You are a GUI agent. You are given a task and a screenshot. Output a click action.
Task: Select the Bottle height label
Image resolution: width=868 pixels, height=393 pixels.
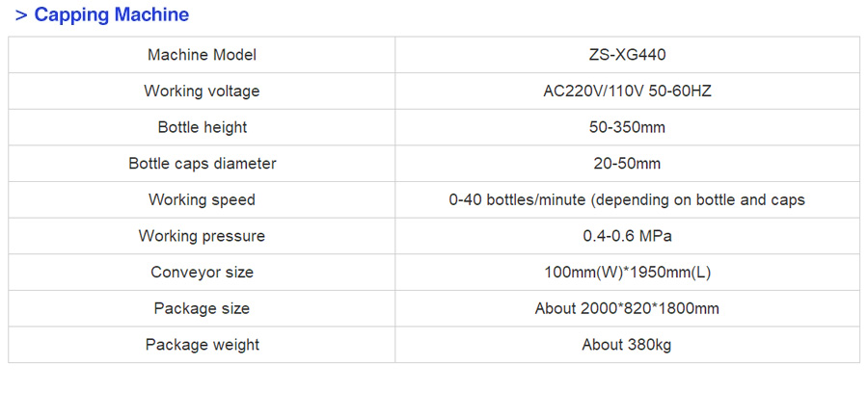(202, 127)
